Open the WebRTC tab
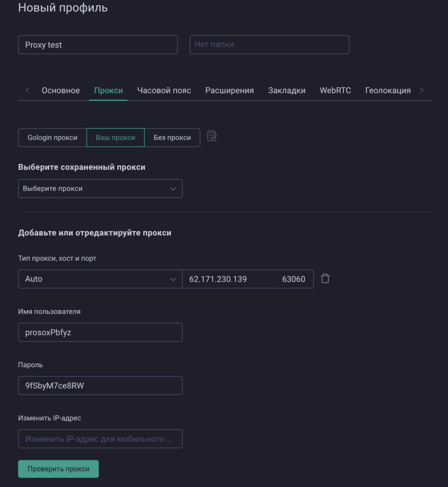The image size is (448, 487). (335, 90)
